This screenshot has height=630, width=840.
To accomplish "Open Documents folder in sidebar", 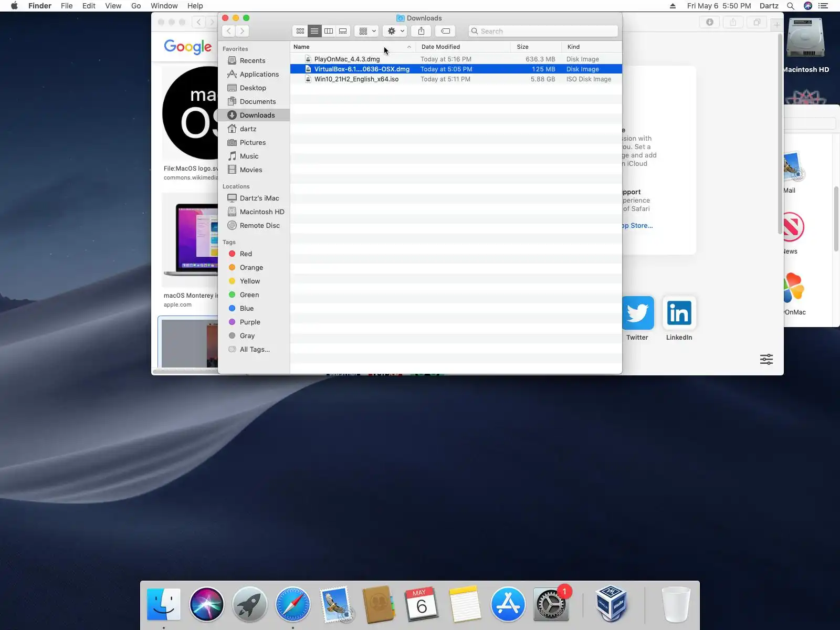I will click(x=254, y=101).
